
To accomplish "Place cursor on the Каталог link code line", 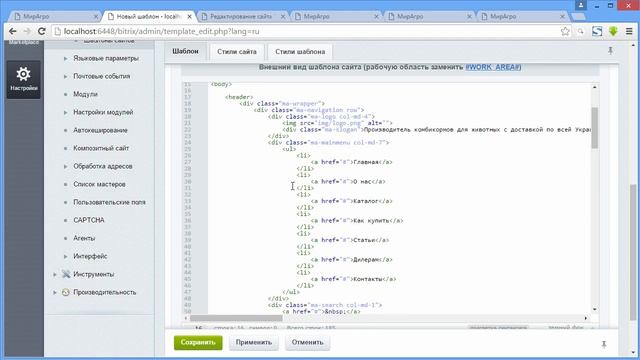I will (x=351, y=201).
